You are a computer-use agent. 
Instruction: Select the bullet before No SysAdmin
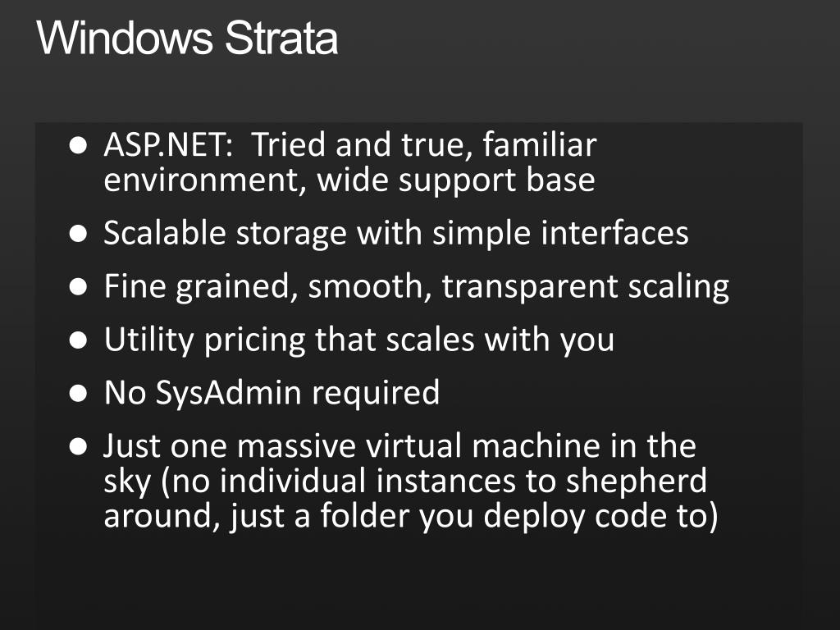[x=78, y=393]
